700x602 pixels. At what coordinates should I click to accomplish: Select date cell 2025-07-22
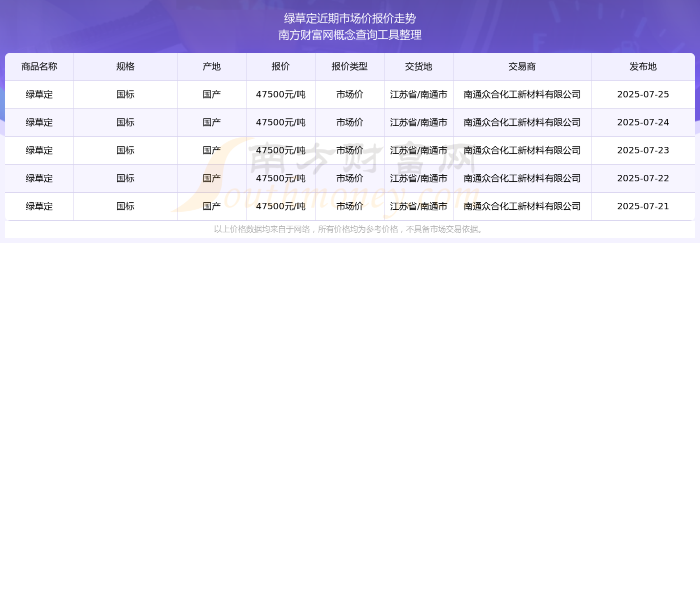(x=643, y=178)
